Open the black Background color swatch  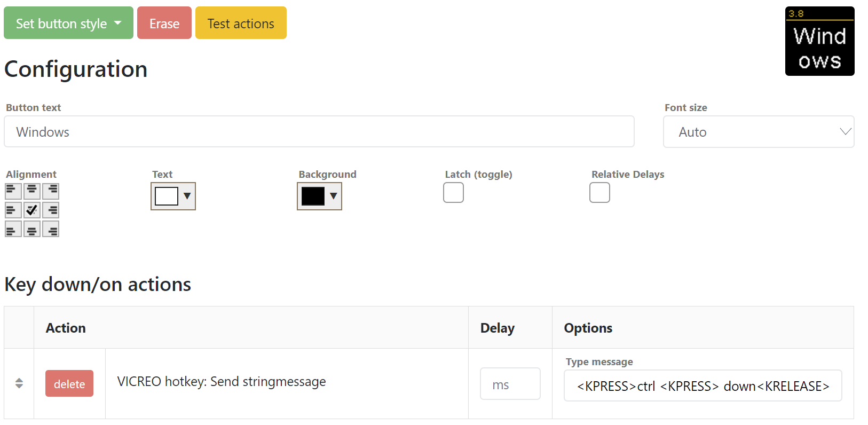click(x=319, y=196)
